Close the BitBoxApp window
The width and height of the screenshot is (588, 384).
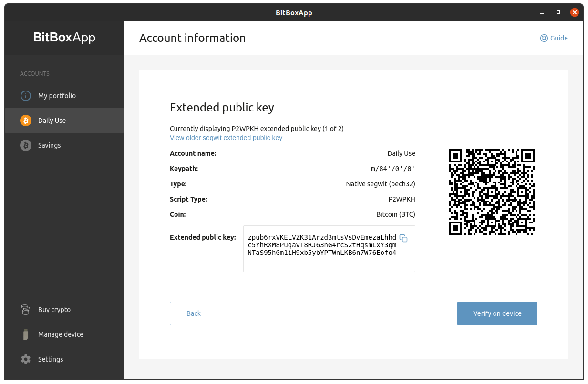(575, 12)
